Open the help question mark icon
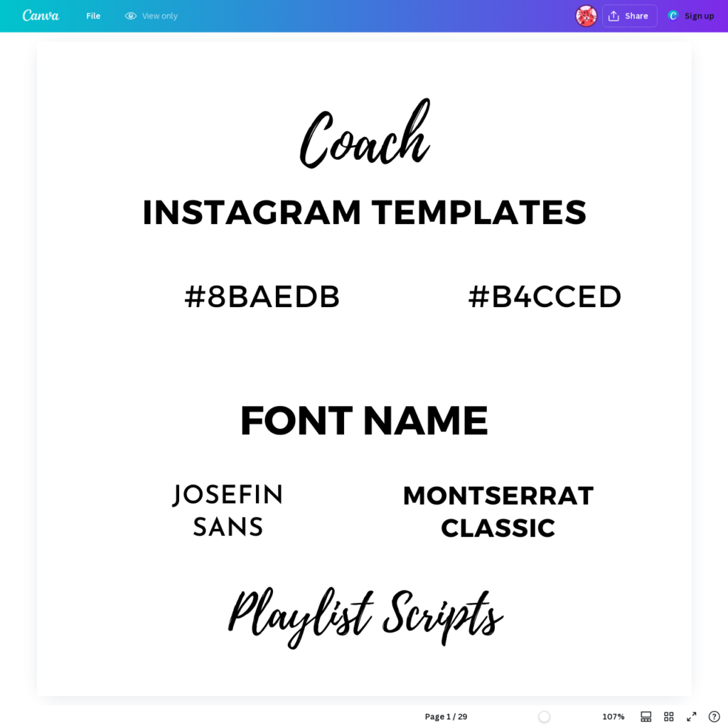728x728 pixels. coord(714,717)
